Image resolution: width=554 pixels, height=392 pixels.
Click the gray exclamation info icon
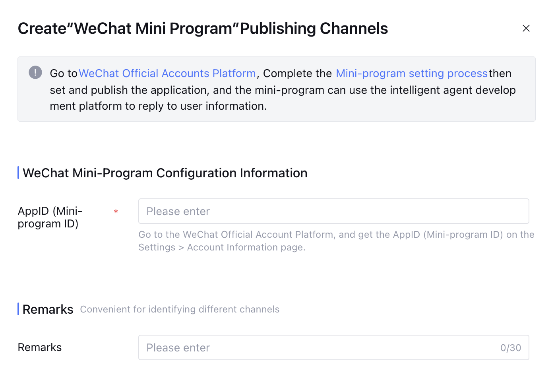point(35,72)
